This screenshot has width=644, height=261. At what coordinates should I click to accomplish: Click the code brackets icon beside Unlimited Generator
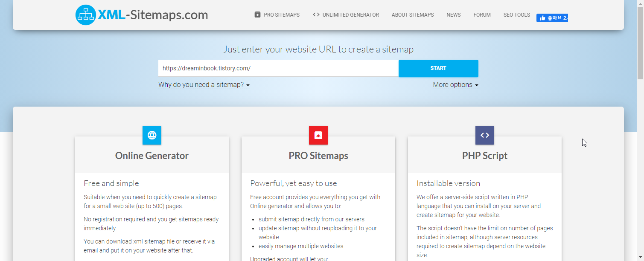click(x=316, y=14)
